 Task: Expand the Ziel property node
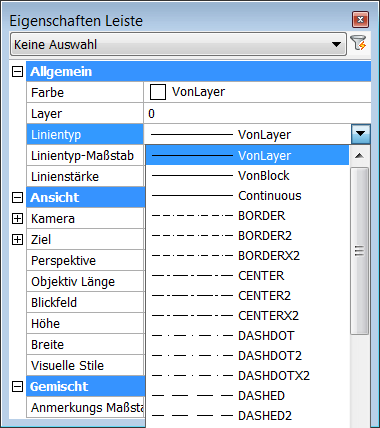click(17, 240)
